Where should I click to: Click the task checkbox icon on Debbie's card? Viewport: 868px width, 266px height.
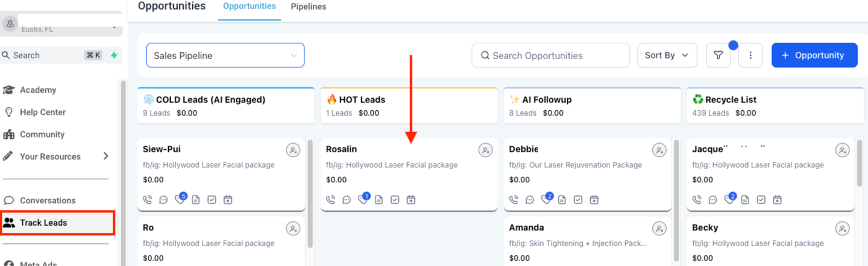coord(578,200)
